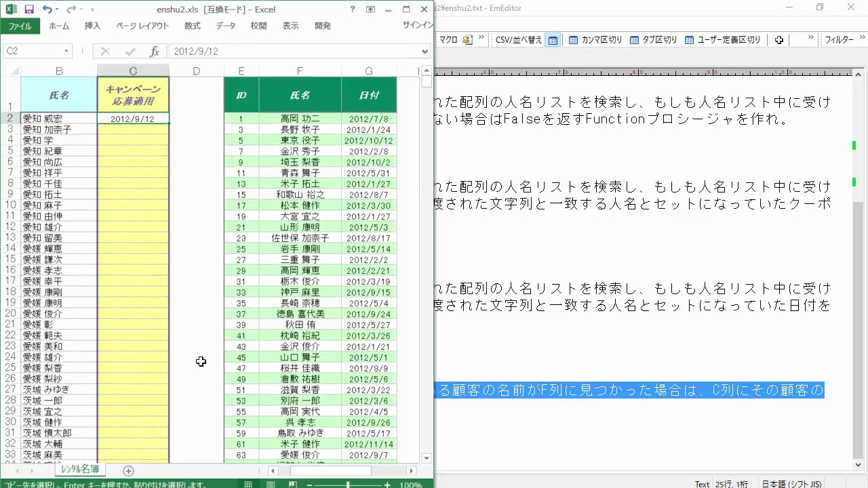
Task: Click the black plus icon in the CSV toolbar
Action: click(779, 40)
